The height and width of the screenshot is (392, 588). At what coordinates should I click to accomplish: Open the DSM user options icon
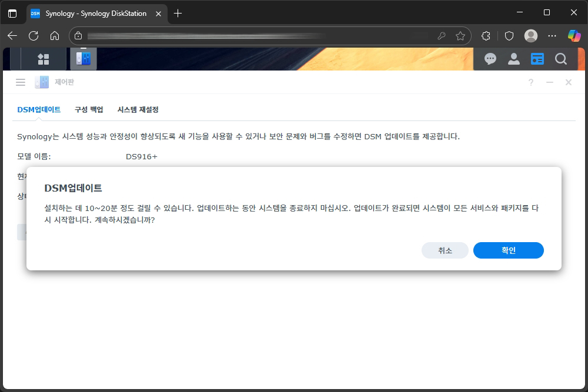(514, 59)
